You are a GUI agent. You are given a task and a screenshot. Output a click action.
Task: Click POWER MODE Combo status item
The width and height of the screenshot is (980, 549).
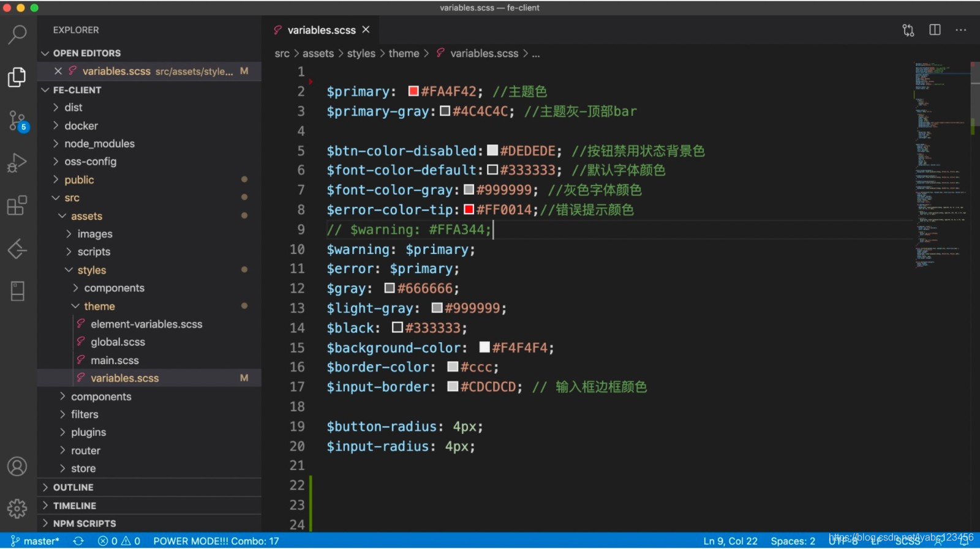click(x=216, y=541)
